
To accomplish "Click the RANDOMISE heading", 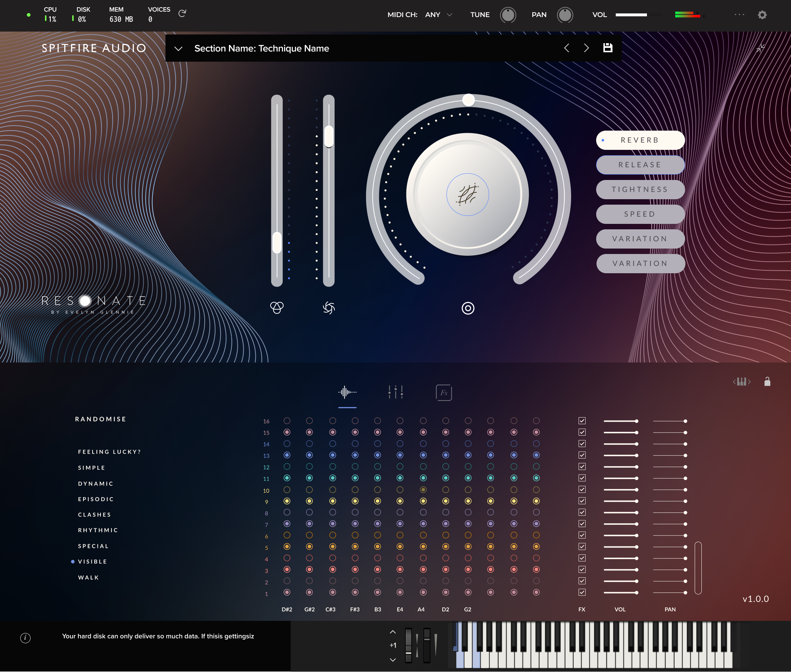I will tap(101, 419).
